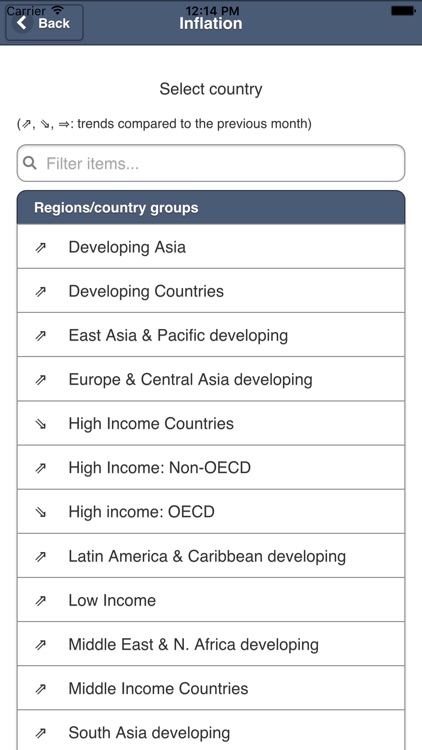Click the search magnifier icon
Image resolution: width=422 pixels, height=750 pixels.
tap(30, 164)
